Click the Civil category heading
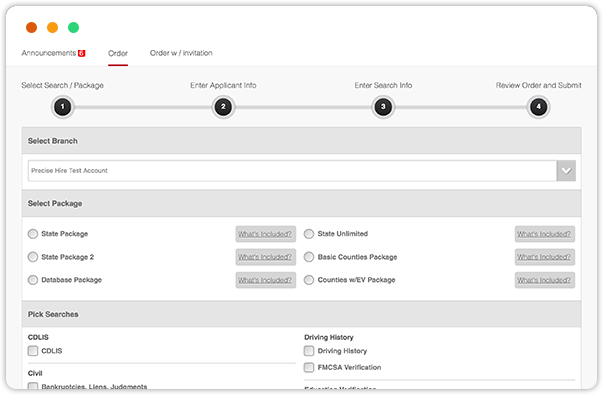 [x=35, y=373]
